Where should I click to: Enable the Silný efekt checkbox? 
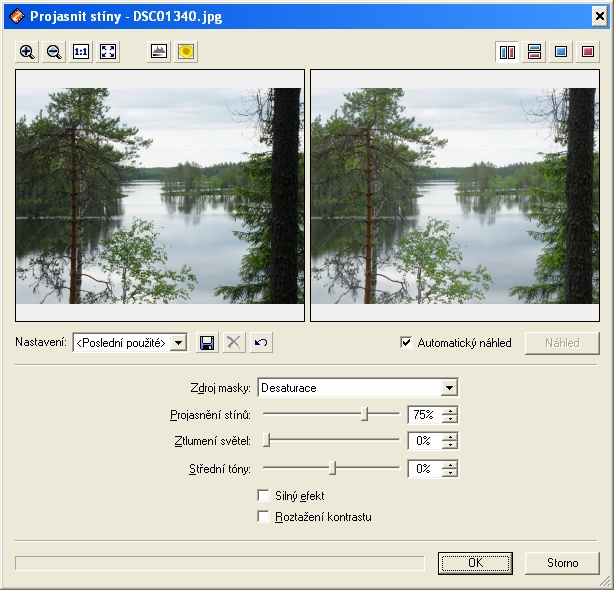[264, 495]
